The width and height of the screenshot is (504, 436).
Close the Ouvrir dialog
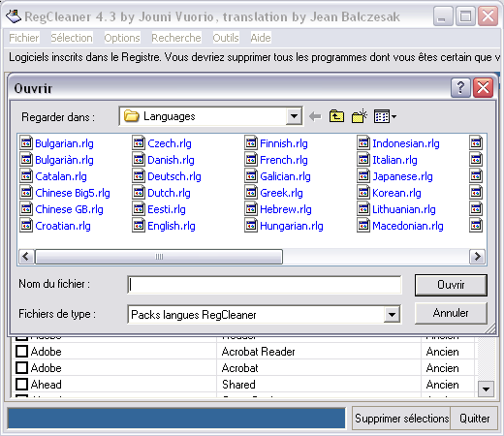(483, 87)
